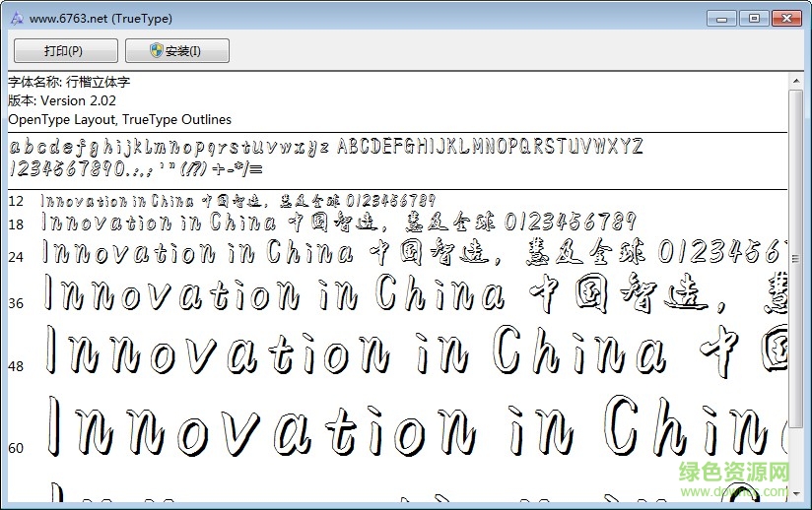Viewport: 812px width, 510px height.
Task: Click the font viewer app icon in title bar
Action: (x=15, y=18)
